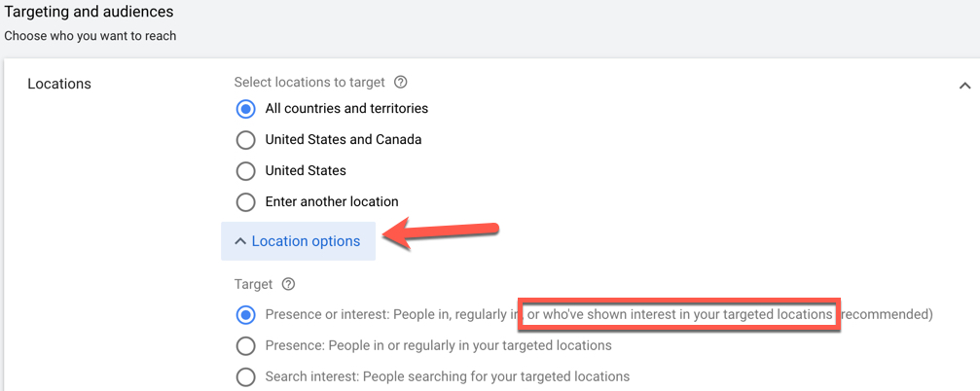980x391 pixels.
Task: Click the up-chevron icon beside Location options
Action: [240, 242]
